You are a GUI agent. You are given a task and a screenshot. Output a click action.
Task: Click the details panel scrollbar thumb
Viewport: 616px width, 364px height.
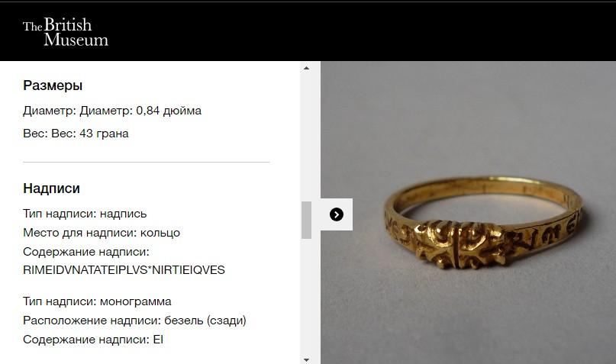[x=306, y=220]
